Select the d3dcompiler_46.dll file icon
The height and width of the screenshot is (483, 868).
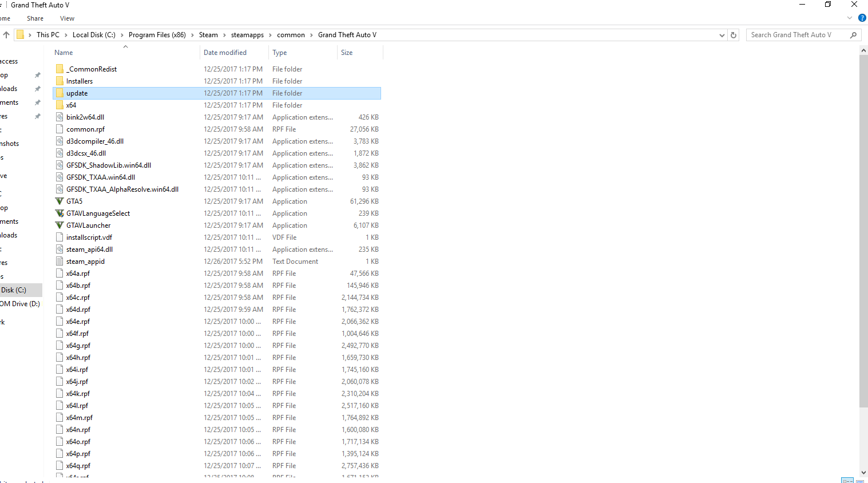tap(60, 141)
